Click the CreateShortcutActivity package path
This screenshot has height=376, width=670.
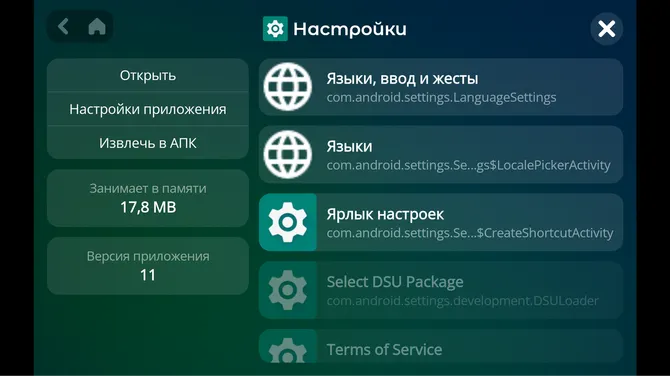(470, 233)
